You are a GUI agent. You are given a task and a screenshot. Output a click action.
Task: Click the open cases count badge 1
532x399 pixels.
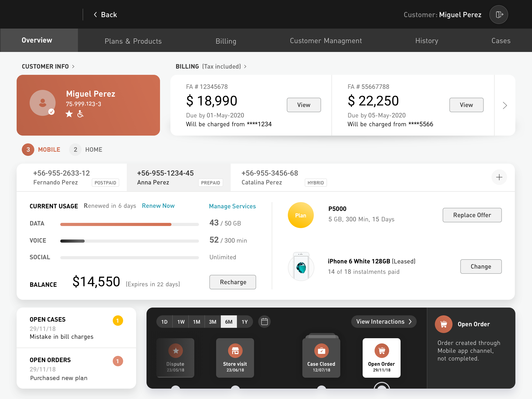pyautogui.click(x=118, y=321)
